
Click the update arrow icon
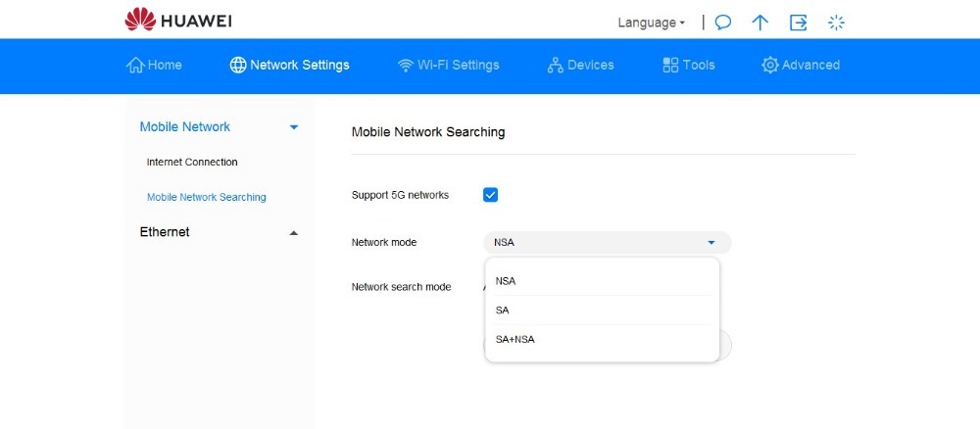point(760,23)
